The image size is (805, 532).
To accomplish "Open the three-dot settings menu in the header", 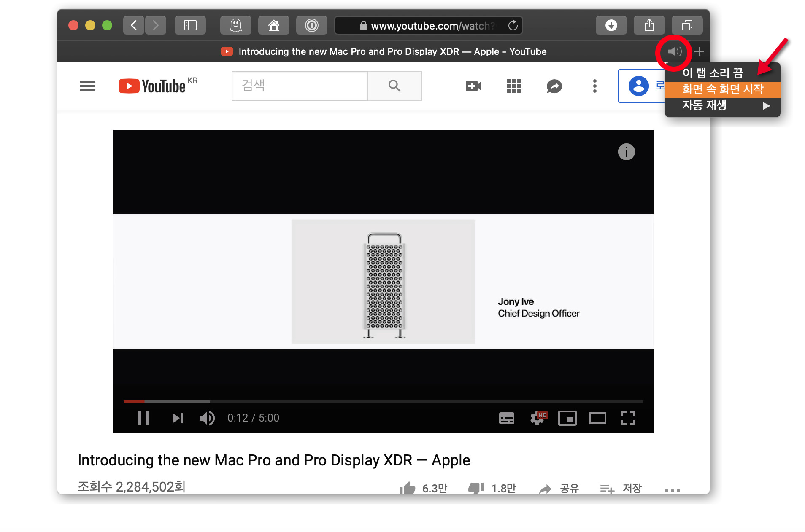I will (594, 86).
